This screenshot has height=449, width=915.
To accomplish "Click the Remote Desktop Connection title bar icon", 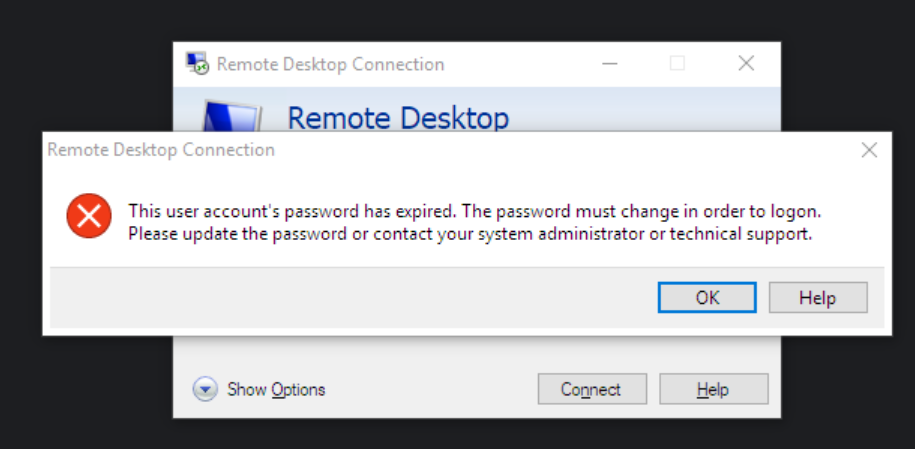I will pos(198,64).
